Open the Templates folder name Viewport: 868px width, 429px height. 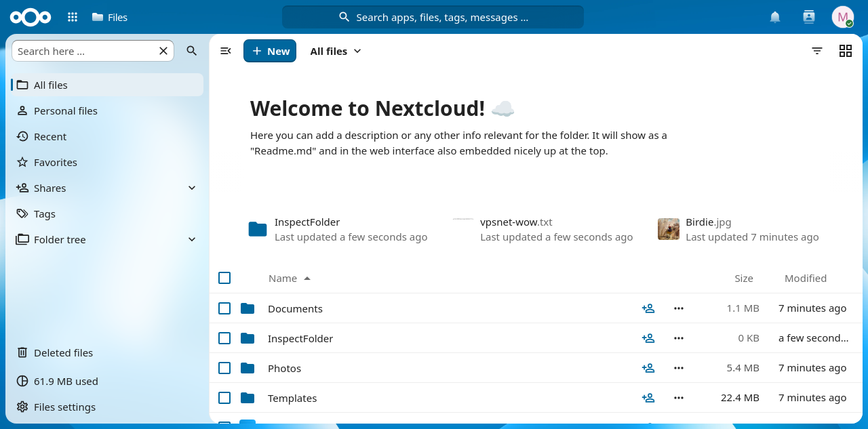tap(292, 398)
